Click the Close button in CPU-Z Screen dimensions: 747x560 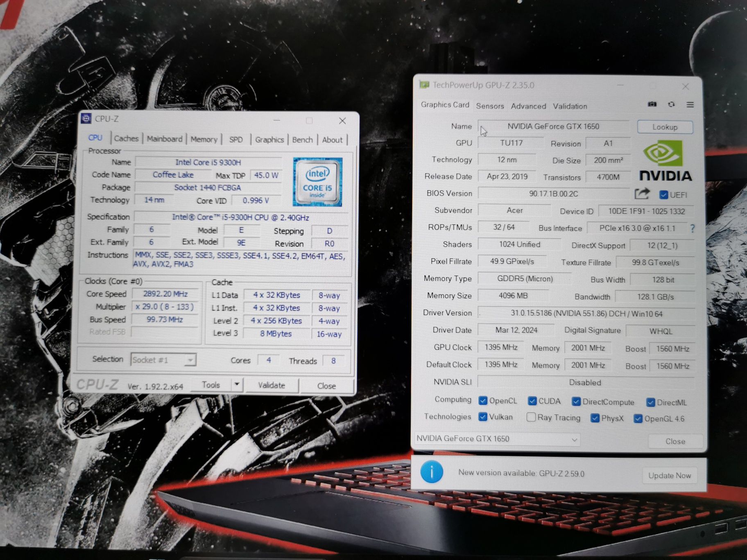tap(326, 386)
